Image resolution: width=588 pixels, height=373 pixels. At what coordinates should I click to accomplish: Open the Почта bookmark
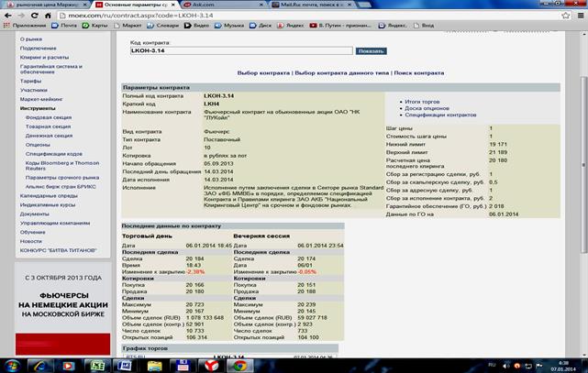(x=64, y=26)
